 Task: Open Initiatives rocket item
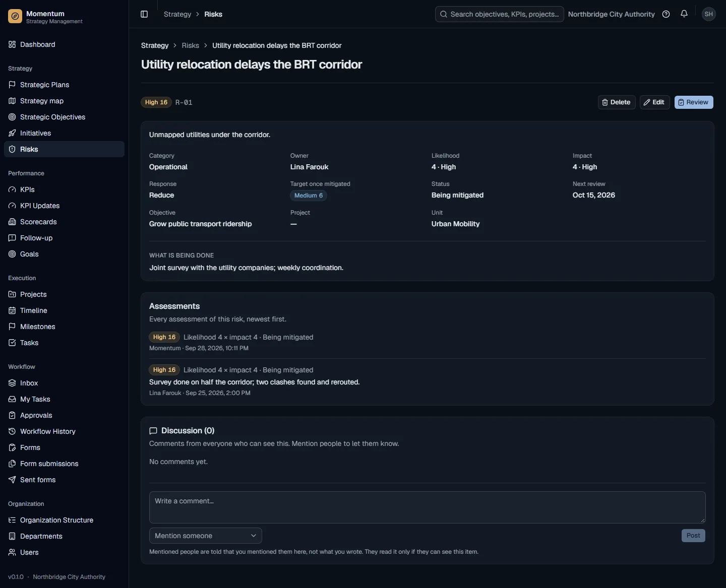coord(64,133)
